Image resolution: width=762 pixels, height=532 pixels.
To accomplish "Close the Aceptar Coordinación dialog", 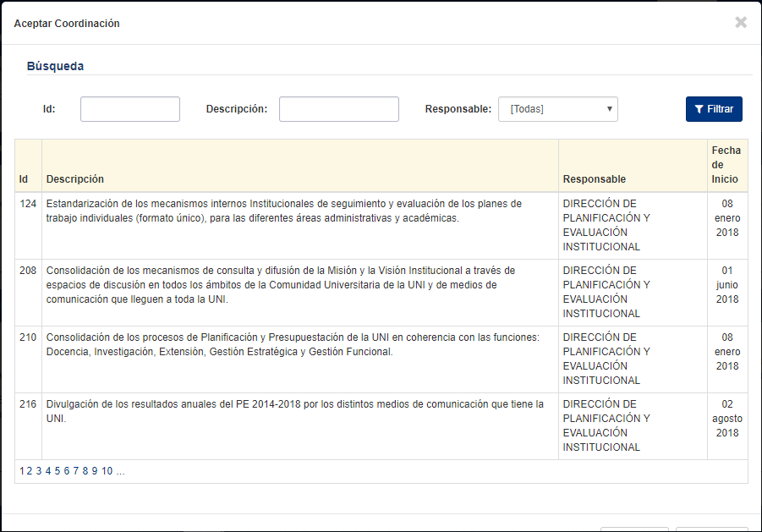I will (741, 22).
